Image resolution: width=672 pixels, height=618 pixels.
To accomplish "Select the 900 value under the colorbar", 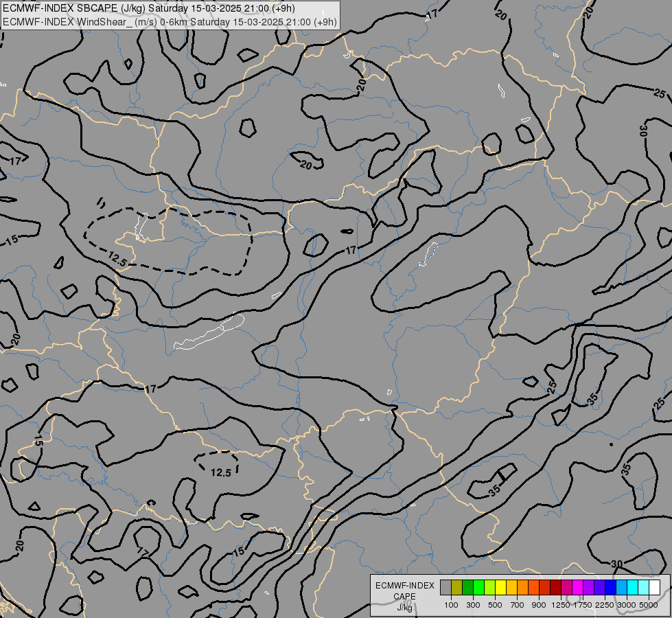I will tap(539, 605).
